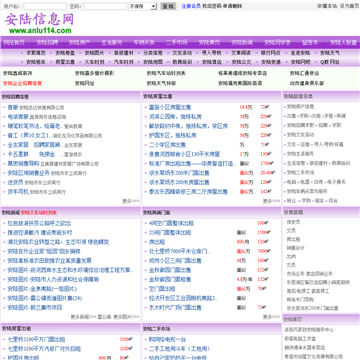
Task: Open 二个学区房出售 listing
Action: [x=167, y=145]
